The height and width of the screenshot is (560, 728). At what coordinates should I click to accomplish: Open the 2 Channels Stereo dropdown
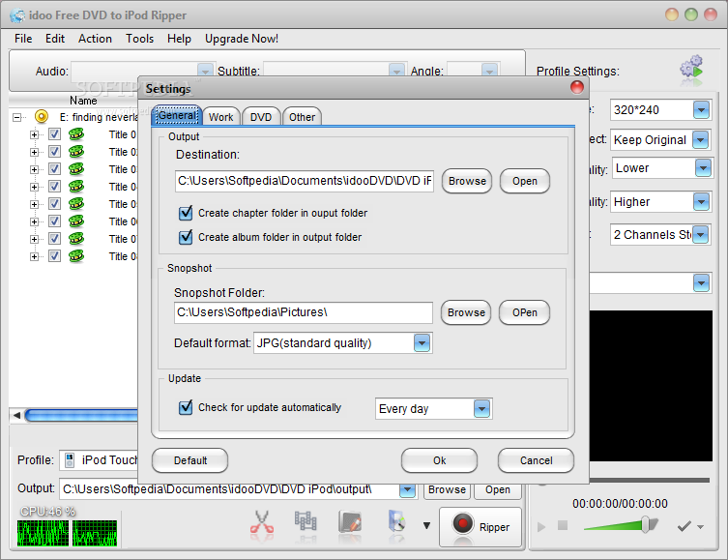[700, 234]
